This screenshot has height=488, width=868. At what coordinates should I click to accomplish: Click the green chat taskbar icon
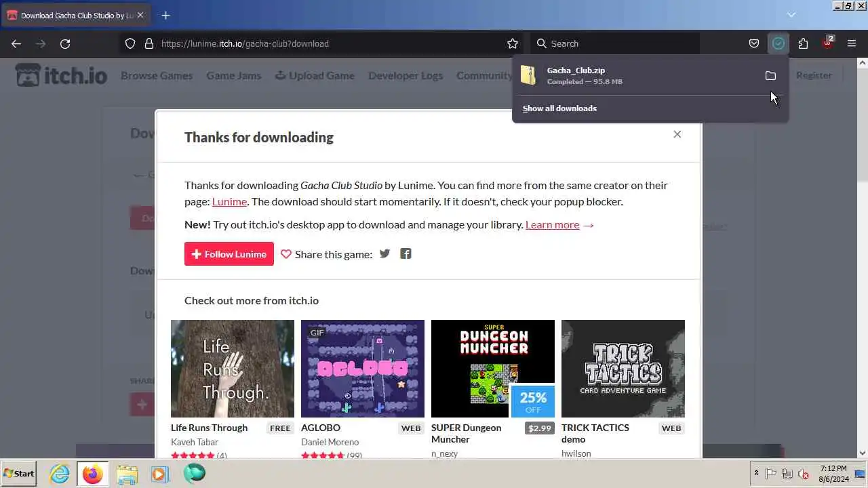[194, 473]
